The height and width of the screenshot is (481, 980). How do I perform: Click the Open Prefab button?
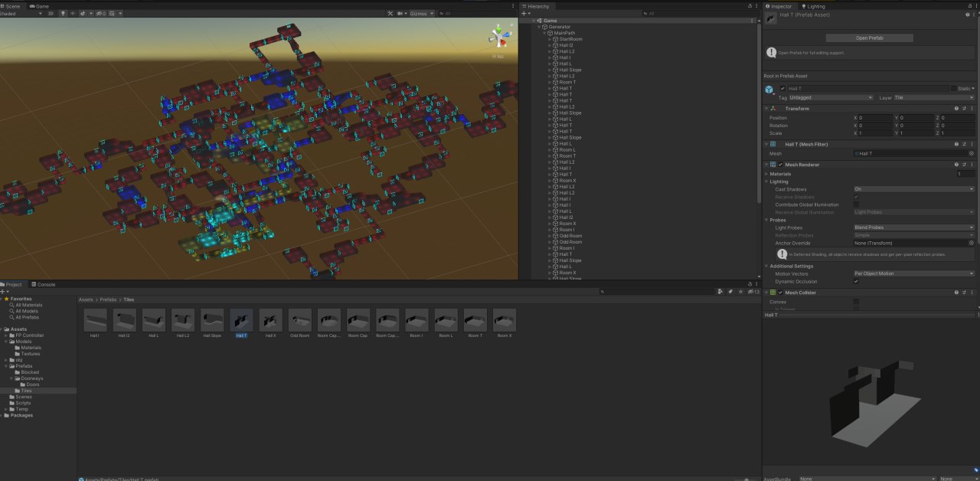pos(870,38)
